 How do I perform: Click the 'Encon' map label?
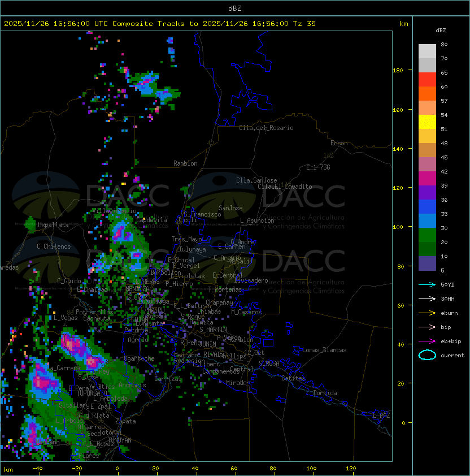click(339, 143)
